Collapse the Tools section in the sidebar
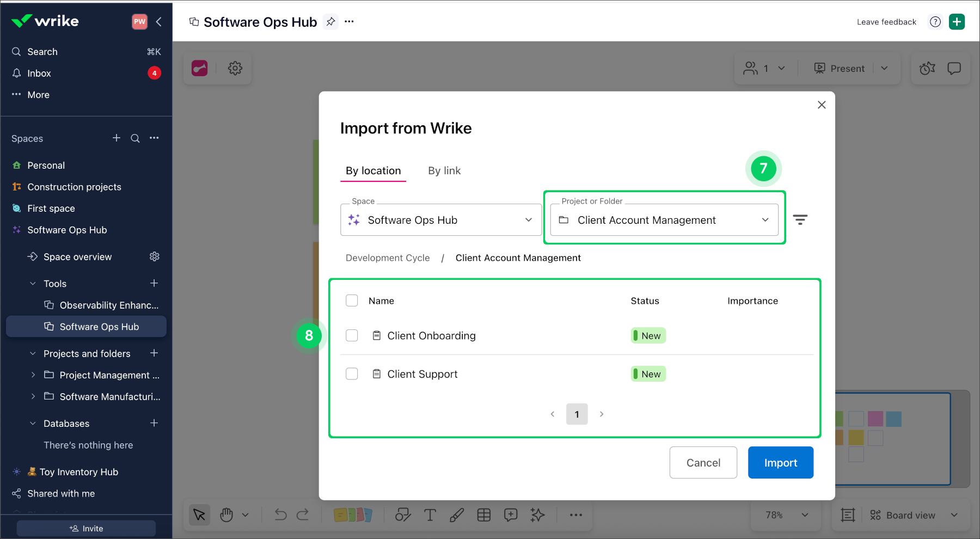Viewport: 980px width, 539px height. (x=32, y=283)
